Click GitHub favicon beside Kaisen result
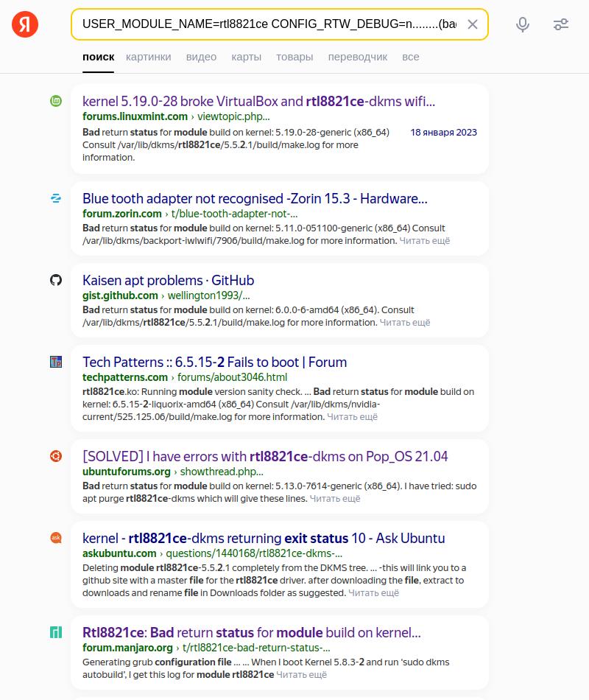The width and height of the screenshot is (589, 700). pos(56,280)
